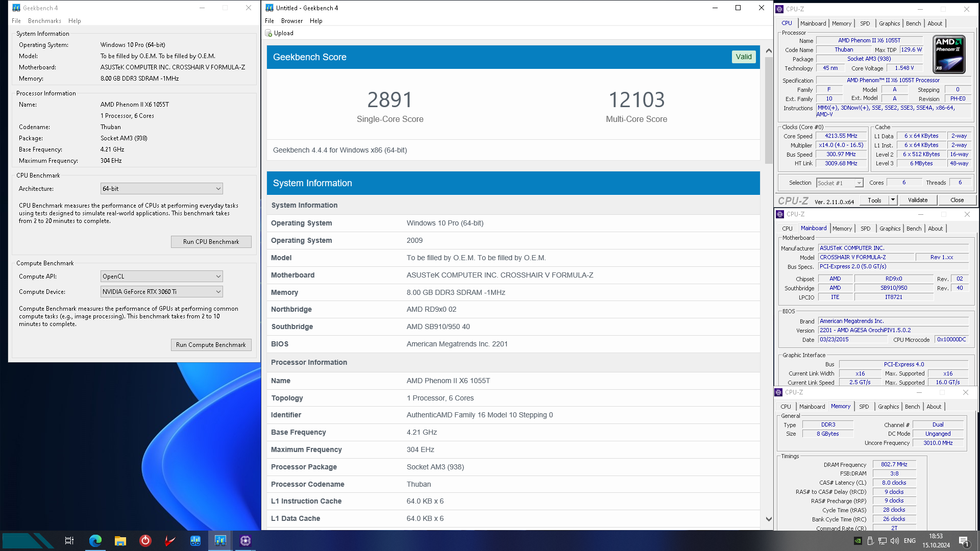
Task: Click the AMD Phenom II logo in CPU-Z
Action: click(x=949, y=55)
